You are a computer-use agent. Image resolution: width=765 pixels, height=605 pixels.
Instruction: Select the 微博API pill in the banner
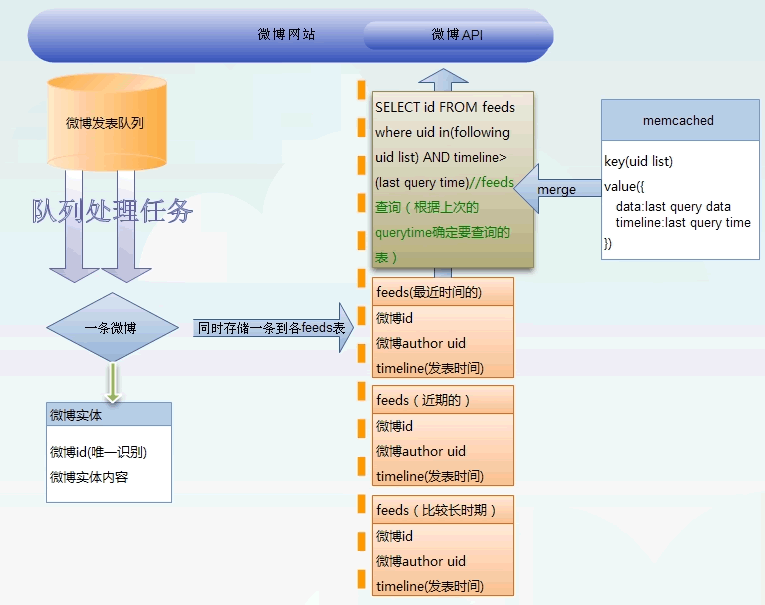458,35
